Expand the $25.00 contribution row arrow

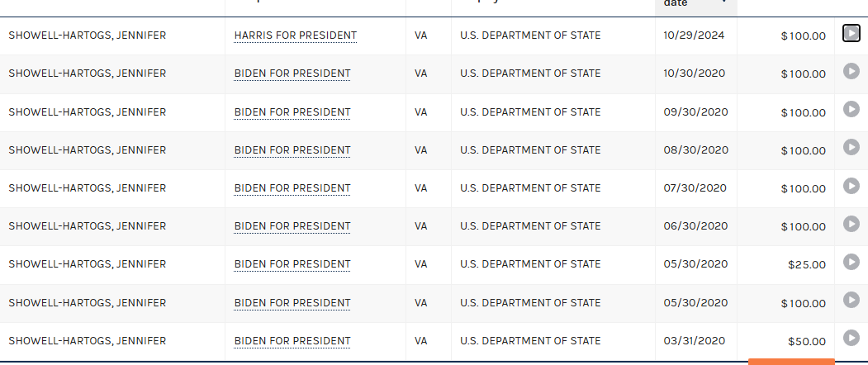(x=851, y=262)
